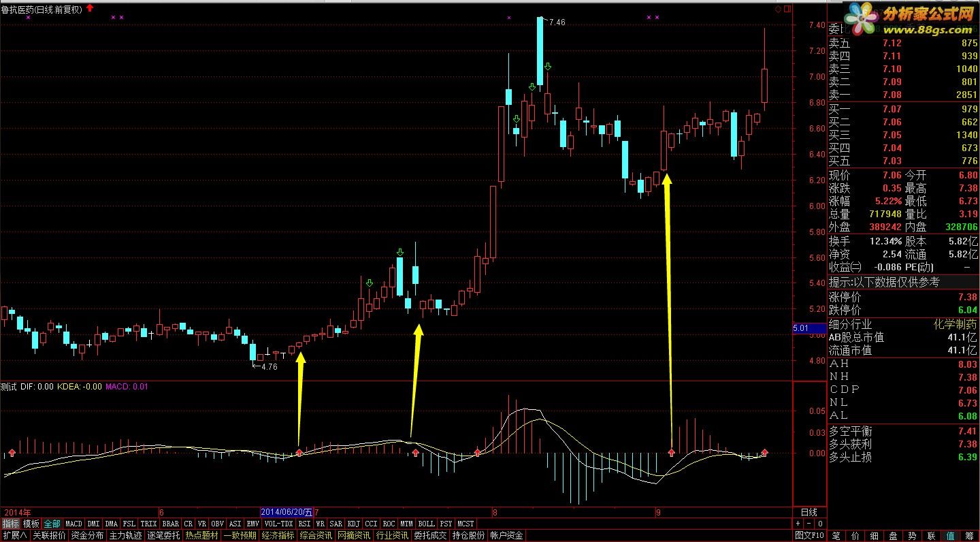The image size is (980, 542).
Task: Apply the BOLL indicator
Action: pyautogui.click(x=426, y=524)
